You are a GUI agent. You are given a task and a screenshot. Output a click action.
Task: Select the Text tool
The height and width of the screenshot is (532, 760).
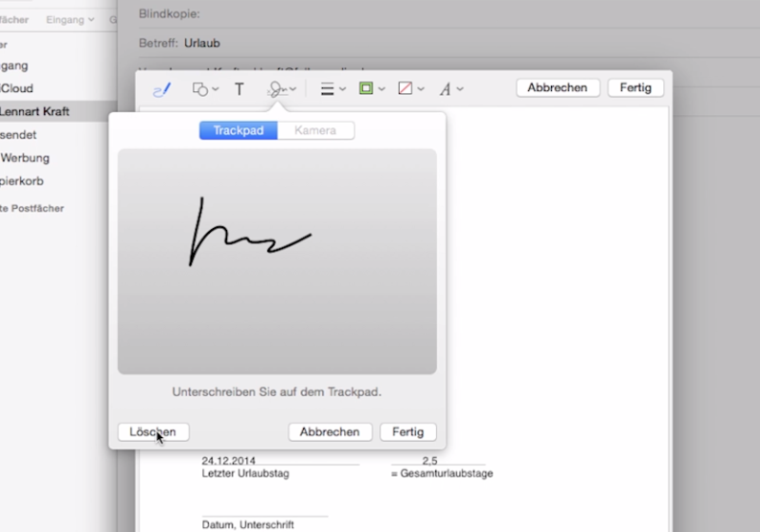pos(239,88)
